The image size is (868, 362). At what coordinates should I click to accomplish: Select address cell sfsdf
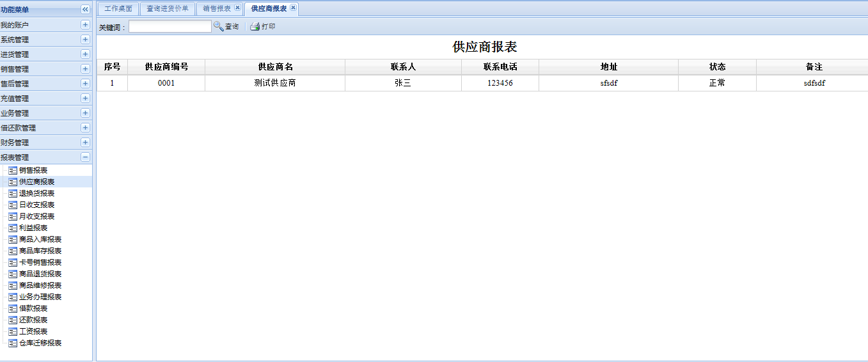pos(609,83)
